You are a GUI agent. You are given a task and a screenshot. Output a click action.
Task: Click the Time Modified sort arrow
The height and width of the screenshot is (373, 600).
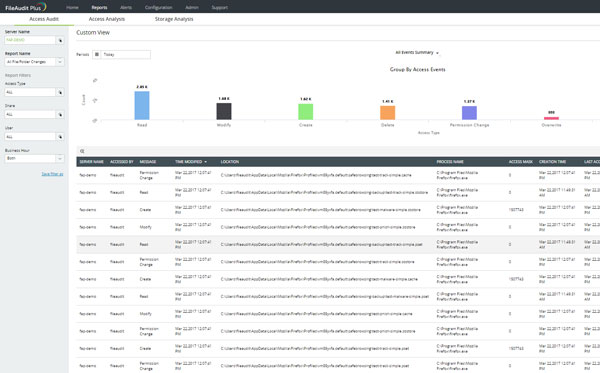[205, 162]
